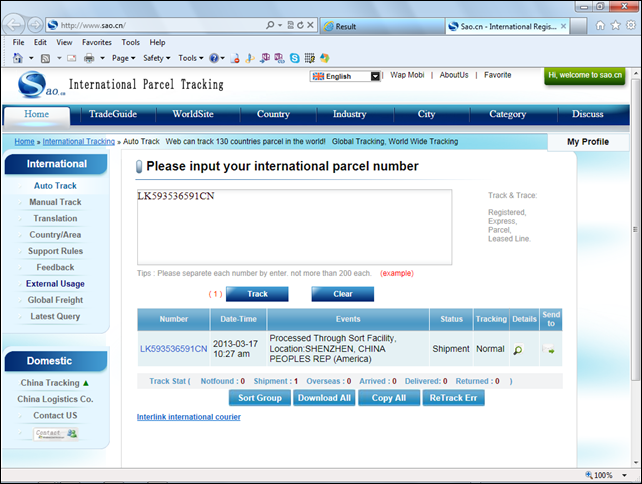Click Home icon in command bar
Image resolution: width=642 pixels, height=484 pixels.
(17, 58)
